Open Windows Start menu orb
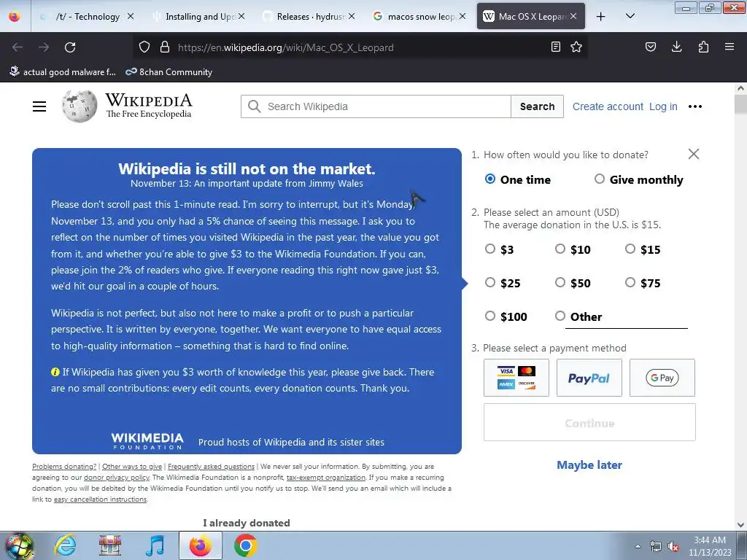Viewport: 747px width, 560px height. [20, 545]
